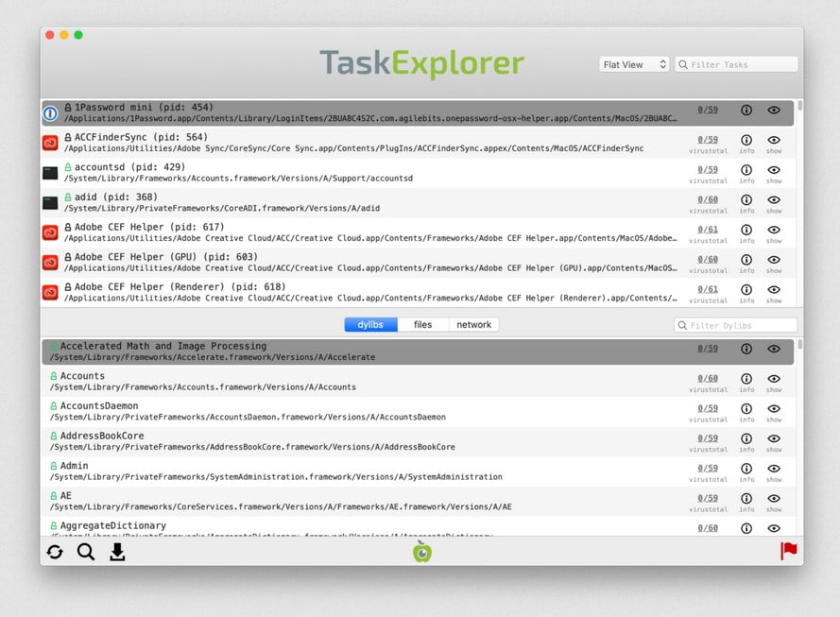Click the Adobe CEF Helper (GPU) app icon

[x=50, y=263]
